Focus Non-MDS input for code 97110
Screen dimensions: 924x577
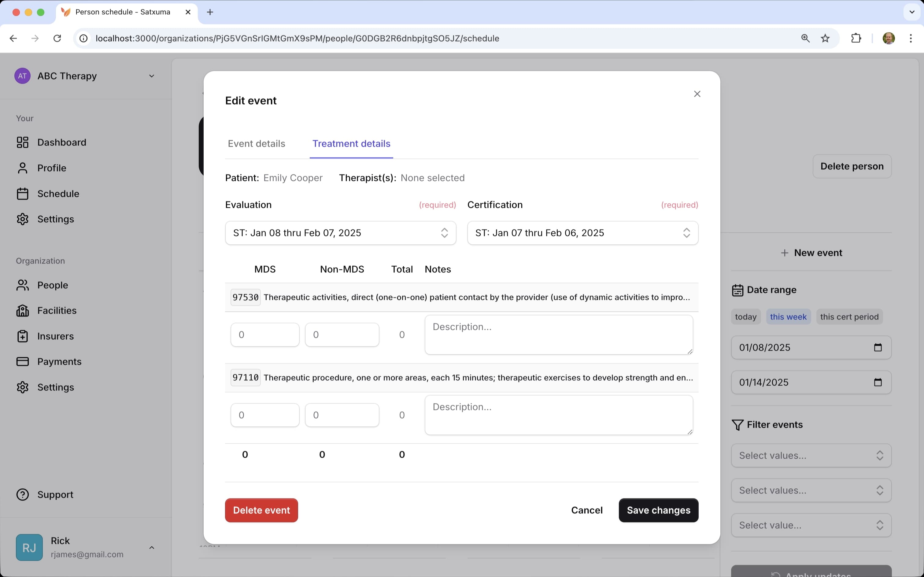[x=342, y=415]
